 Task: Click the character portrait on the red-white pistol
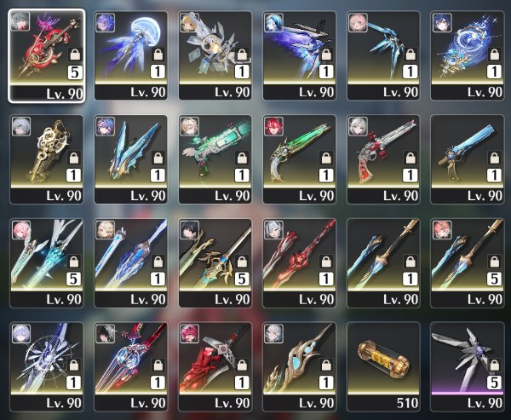pos(359,127)
